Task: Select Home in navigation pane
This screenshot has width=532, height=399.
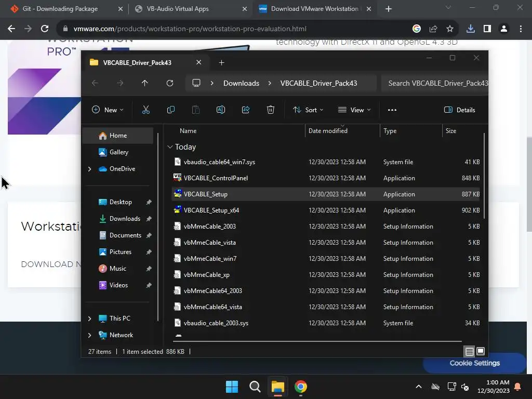Action: click(118, 136)
